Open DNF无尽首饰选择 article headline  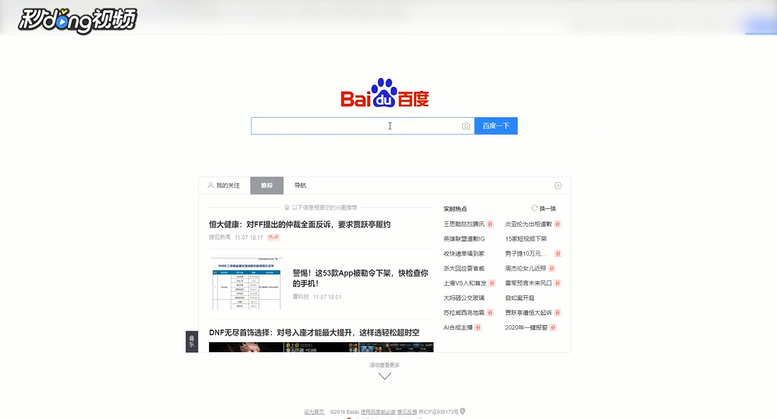click(x=314, y=332)
